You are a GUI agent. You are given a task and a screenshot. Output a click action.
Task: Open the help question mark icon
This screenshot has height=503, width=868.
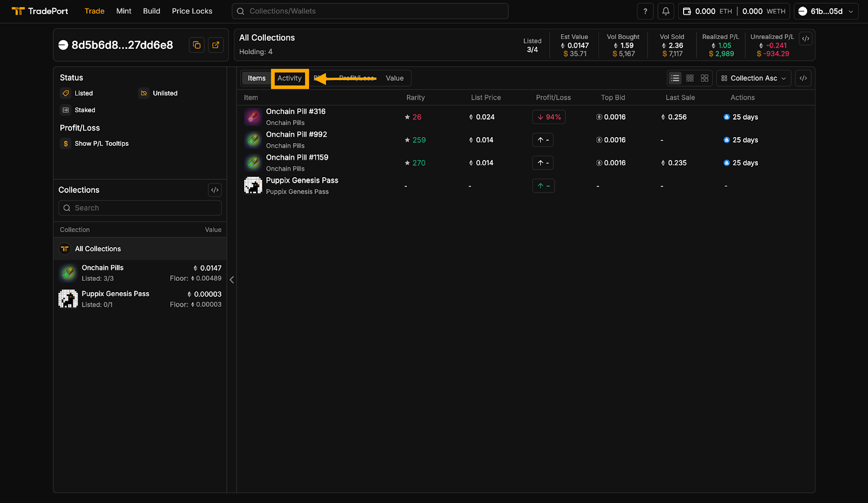(645, 11)
